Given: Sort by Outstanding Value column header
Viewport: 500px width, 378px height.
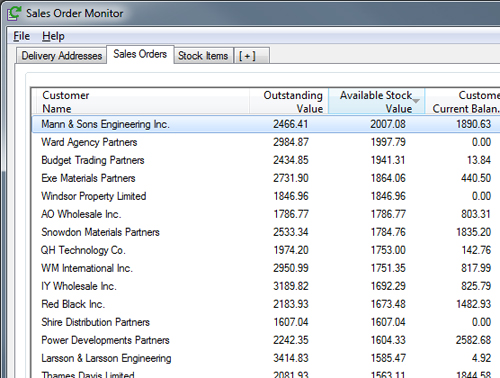Looking at the screenshot, I should (289, 102).
